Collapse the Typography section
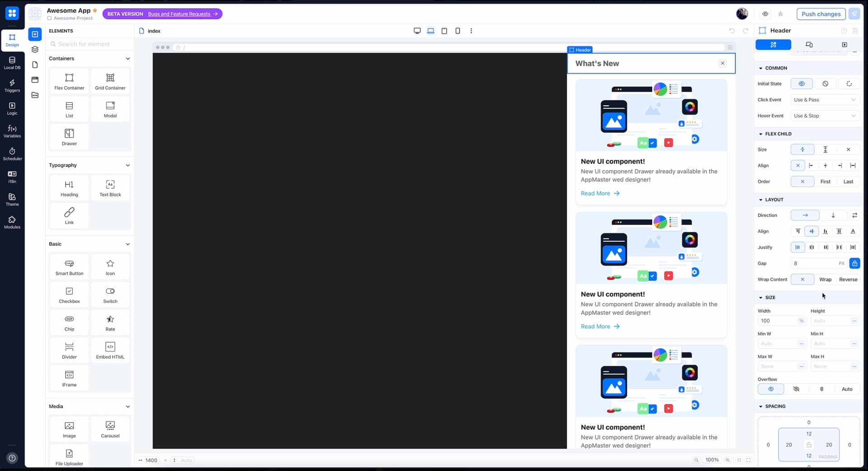 [127, 165]
